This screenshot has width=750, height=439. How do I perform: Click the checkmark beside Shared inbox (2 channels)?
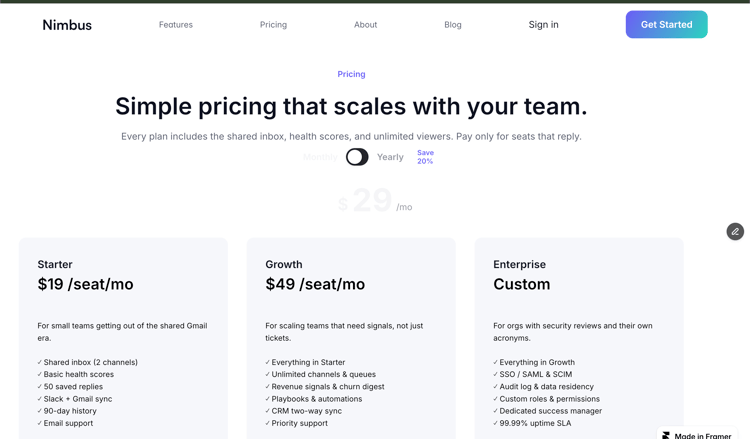coord(40,362)
